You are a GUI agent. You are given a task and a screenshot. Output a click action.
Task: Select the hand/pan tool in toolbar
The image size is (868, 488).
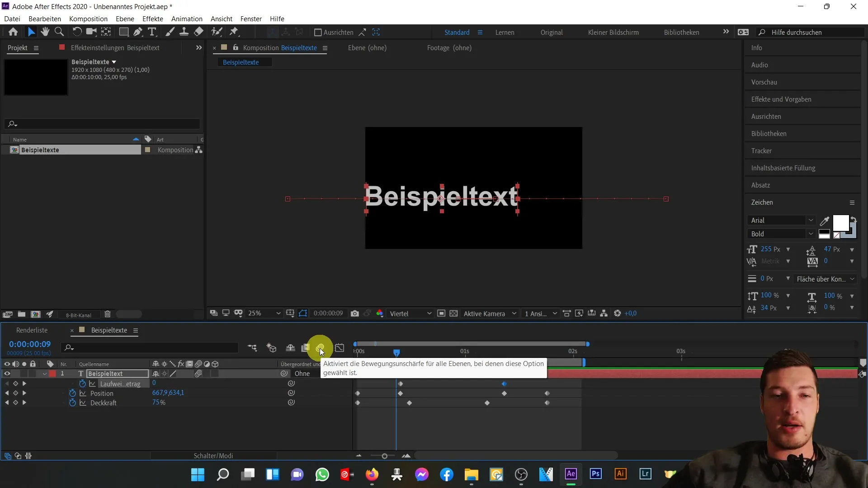click(45, 32)
